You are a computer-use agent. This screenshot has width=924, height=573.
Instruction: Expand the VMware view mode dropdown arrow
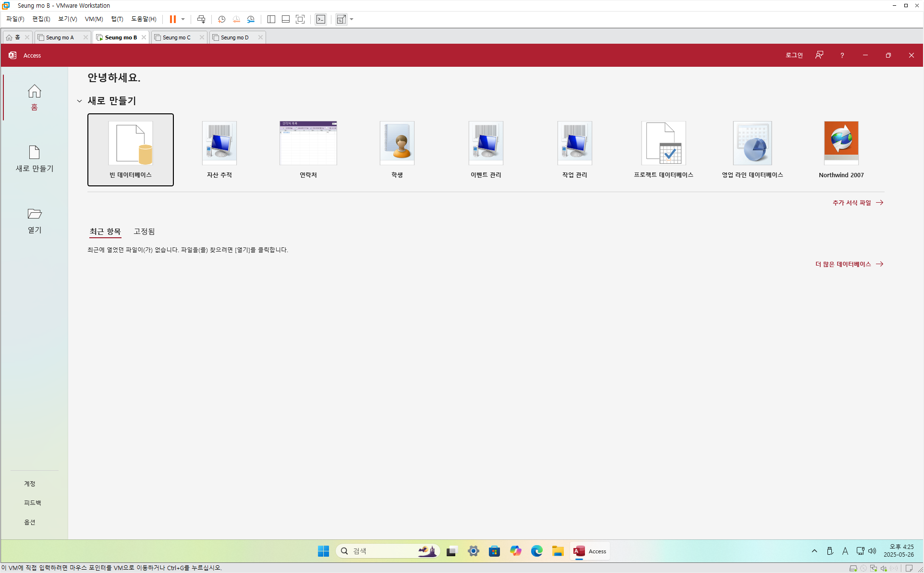tap(352, 19)
